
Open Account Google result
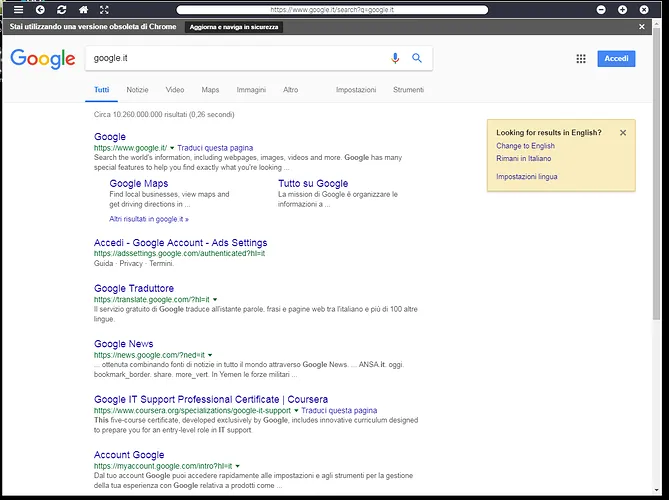129,455
